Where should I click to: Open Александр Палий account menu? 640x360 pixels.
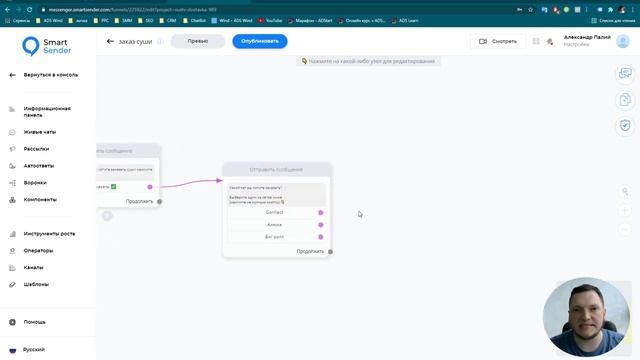587,40
